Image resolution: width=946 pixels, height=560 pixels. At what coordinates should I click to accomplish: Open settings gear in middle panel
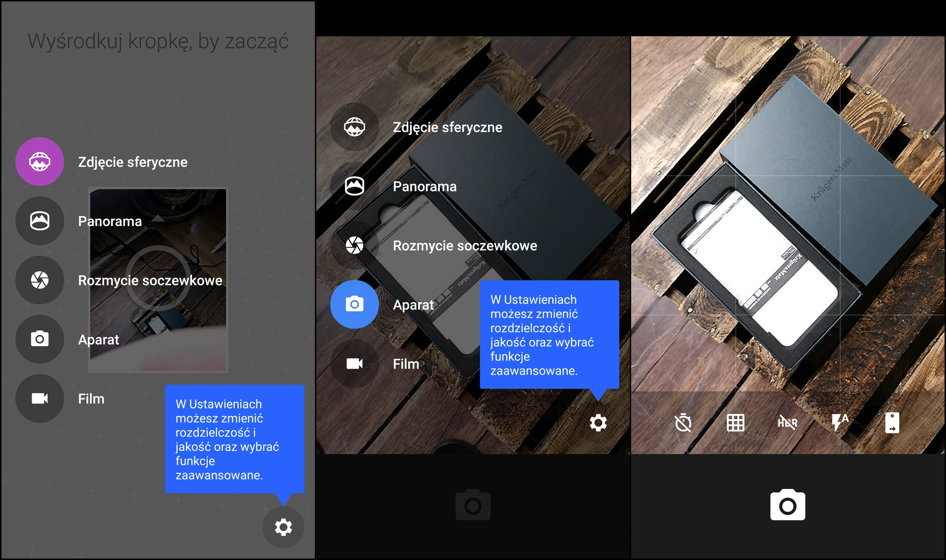click(x=598, y=422)
